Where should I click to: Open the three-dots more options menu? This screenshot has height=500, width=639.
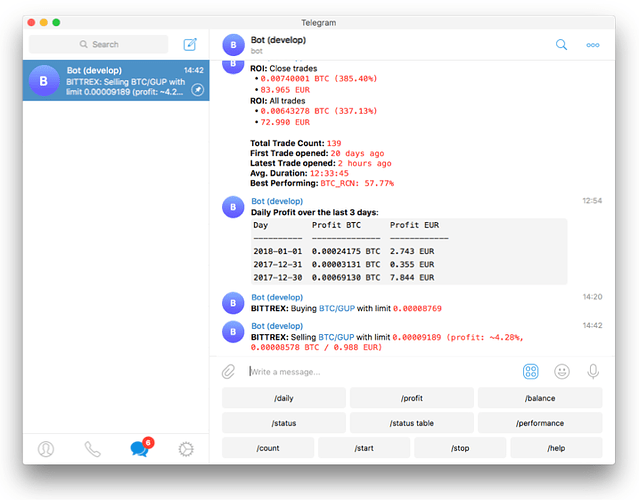593,44
